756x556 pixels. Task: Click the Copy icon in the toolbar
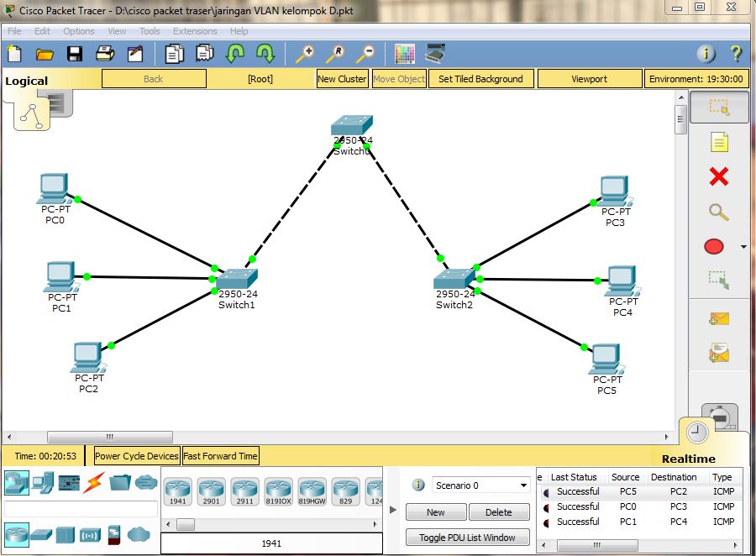click(x=174, y=53)
